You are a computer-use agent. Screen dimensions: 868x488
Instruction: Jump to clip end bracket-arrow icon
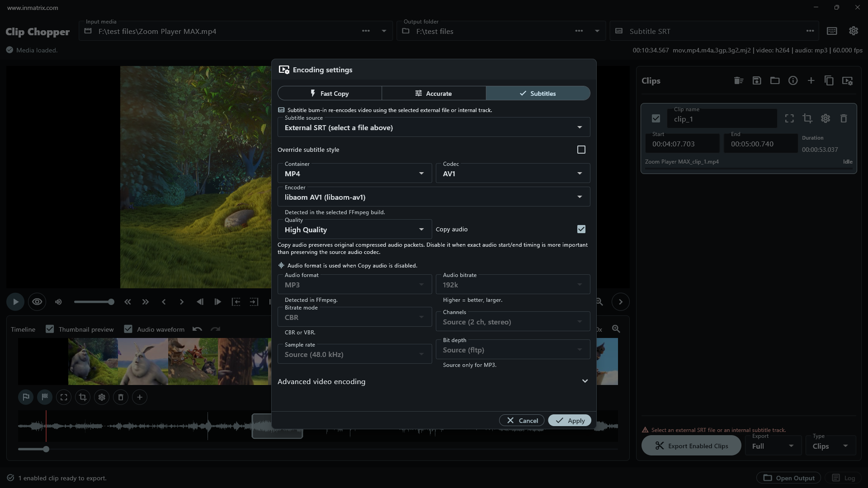(254, 302)
